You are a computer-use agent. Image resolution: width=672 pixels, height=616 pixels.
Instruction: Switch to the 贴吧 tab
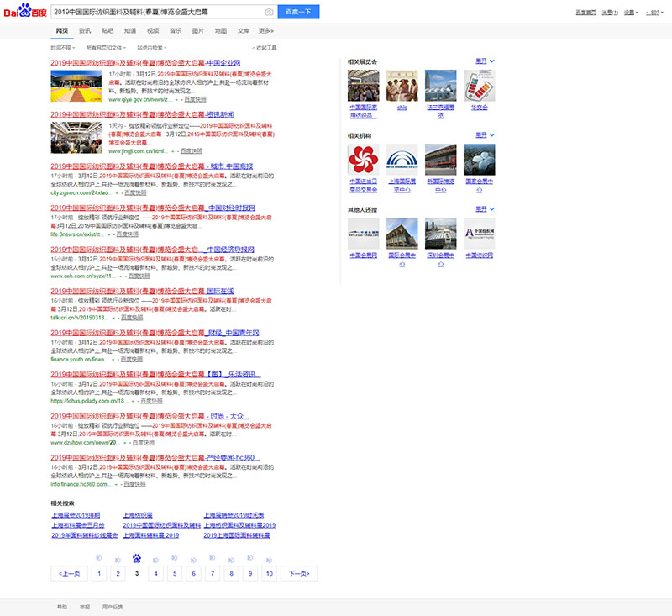click(x=108, y=31)
